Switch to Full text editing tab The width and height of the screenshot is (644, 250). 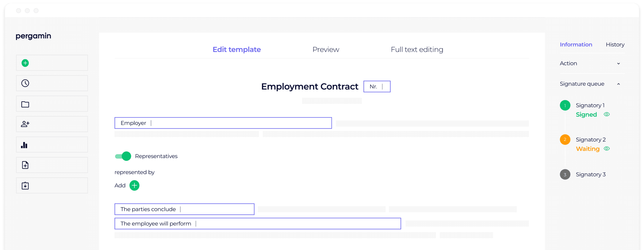(417, 49)
